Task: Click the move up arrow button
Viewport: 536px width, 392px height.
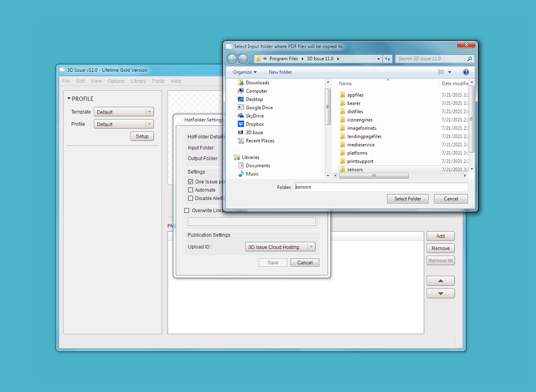Action: 441,281
